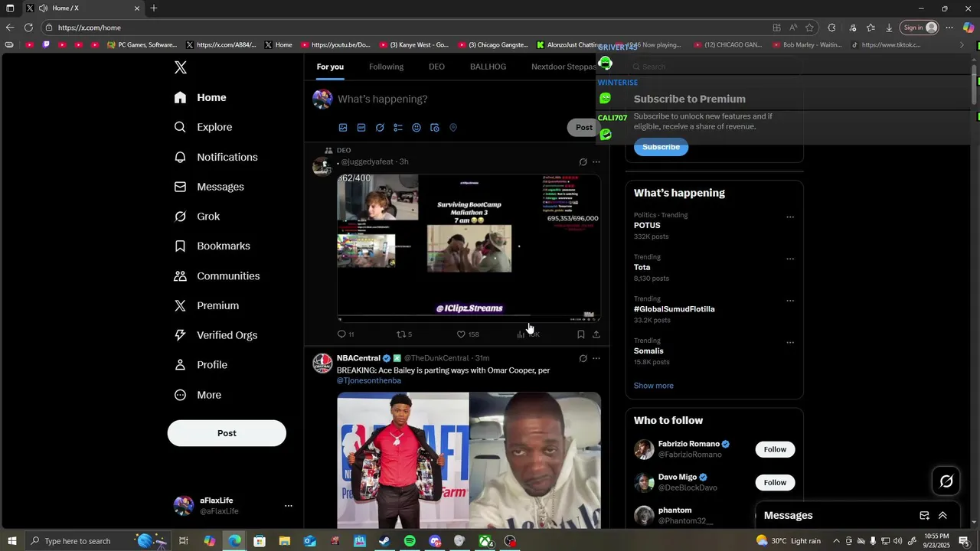Compose new message icon in Messages drawer
This screenshot has width=980, height=551.
924,516
